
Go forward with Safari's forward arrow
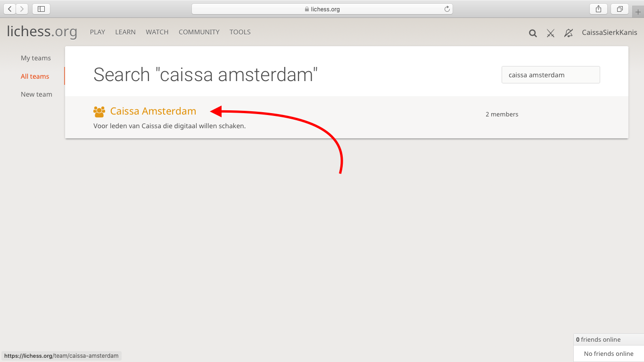tap(22, 8)
